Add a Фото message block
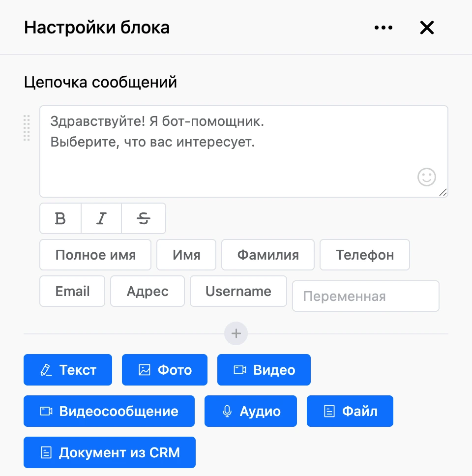472x476 pixels. point(165,370)
